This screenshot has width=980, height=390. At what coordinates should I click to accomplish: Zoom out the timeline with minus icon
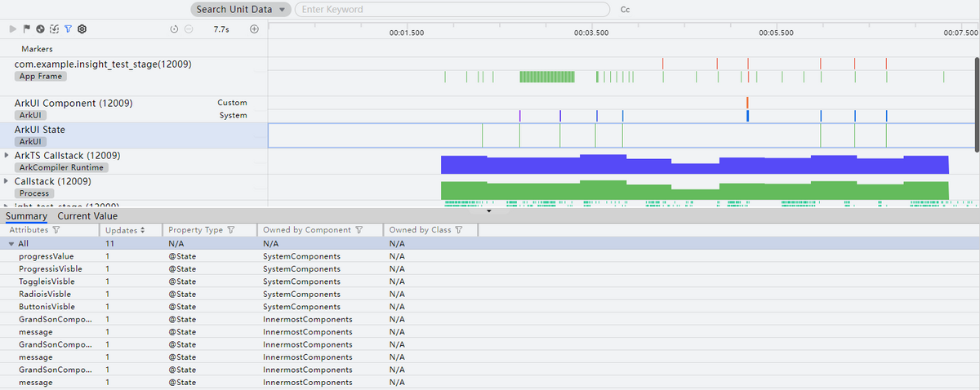[189, 29]
